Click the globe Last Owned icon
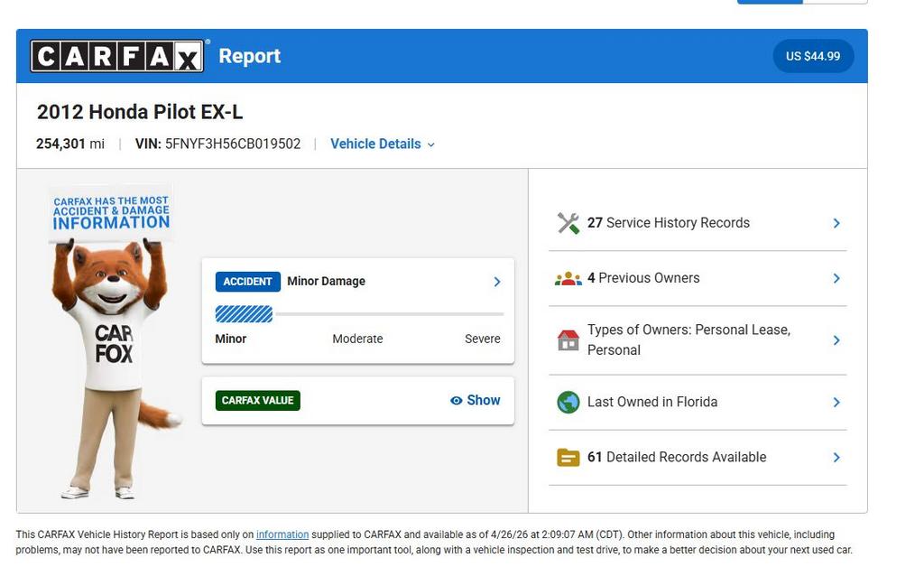 click(568, 402)
